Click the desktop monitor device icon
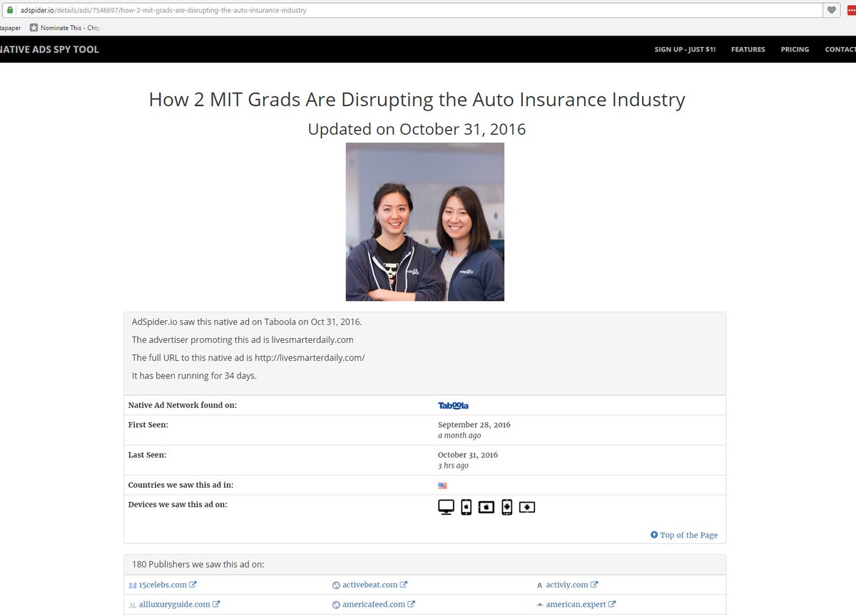 tap(446, 508)
